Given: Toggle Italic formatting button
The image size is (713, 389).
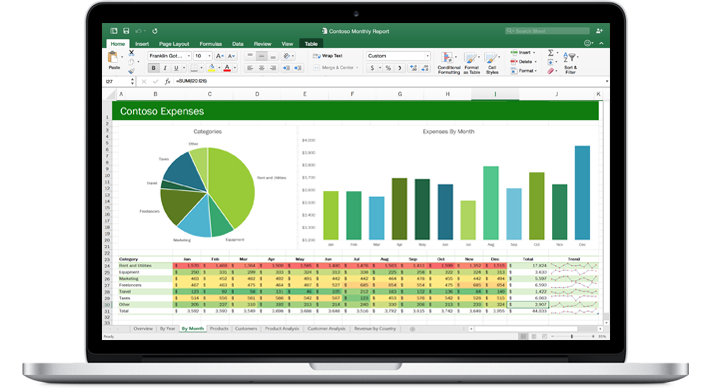Looking at the screenshot, I should point(165,68).
